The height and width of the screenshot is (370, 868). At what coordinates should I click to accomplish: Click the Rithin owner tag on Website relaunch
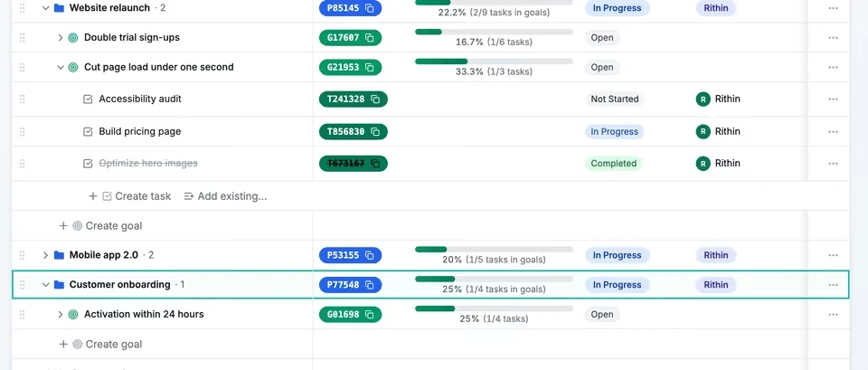pyautogui.click(x=716, y=8)
